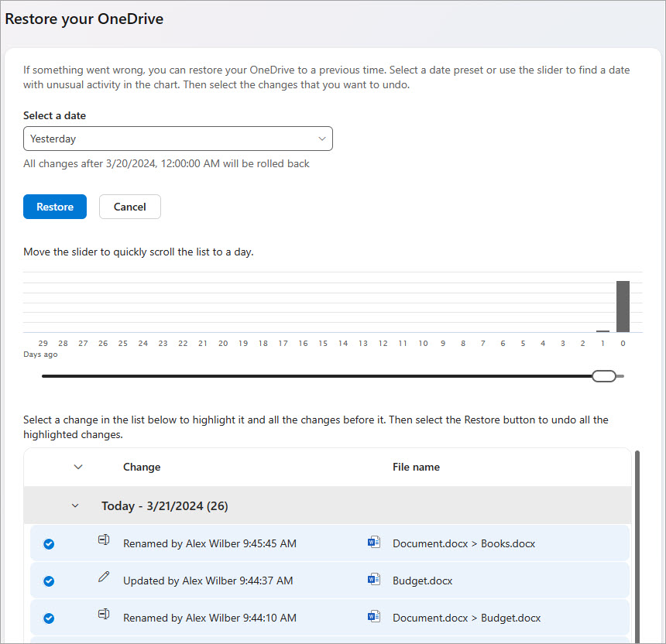The width and height of the screenshot is (666, 644).
Task: Click the Cancel button
Action: [129, 207]
